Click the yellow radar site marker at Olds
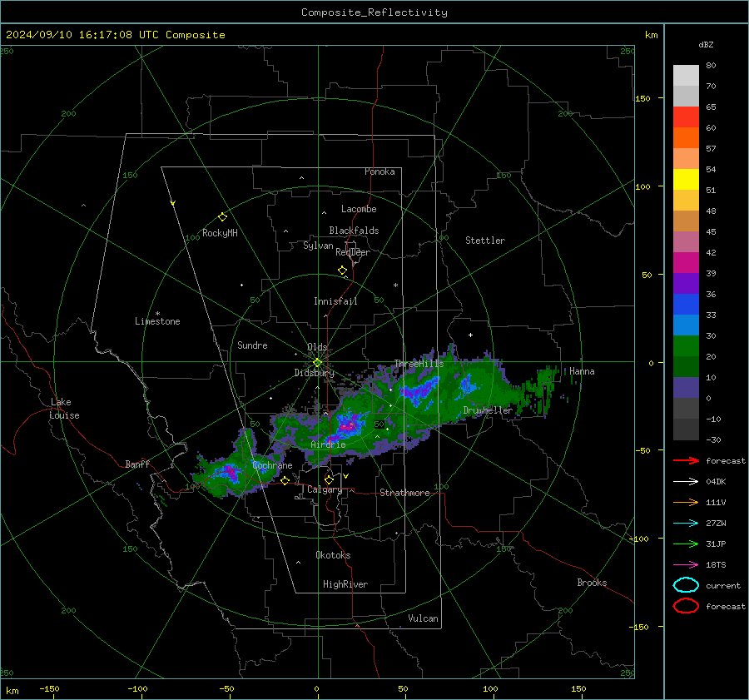The width and height of the screenshot is (749, 700). click(x=317, y=363)
